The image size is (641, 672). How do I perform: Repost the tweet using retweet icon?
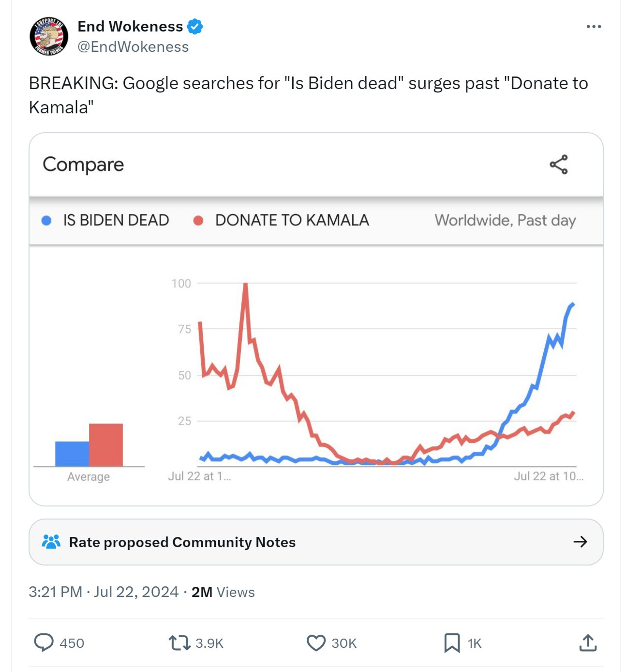179,643
